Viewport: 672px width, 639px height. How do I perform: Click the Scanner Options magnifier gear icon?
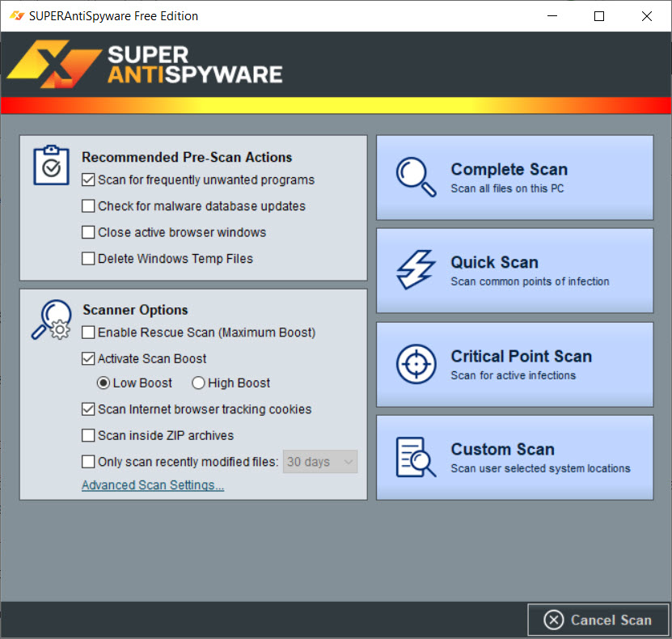pos(52,319)
